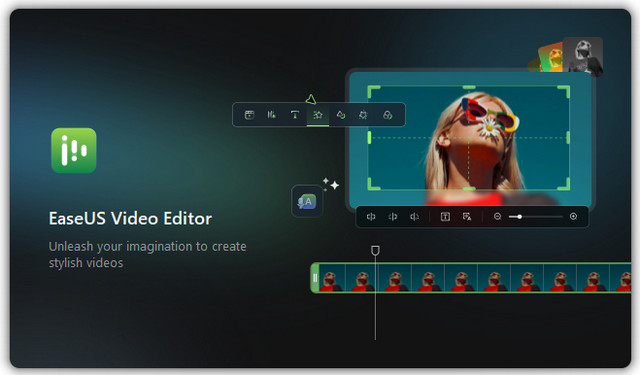
Task: Click the image-to-text 'A' icon
Action: [467, 217]
